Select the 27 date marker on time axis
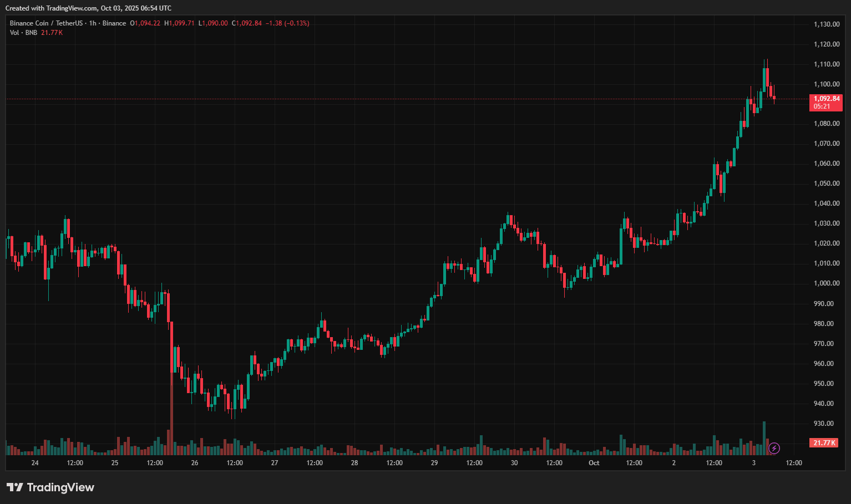The height and width of the screenshot is (504, 851). [275, 463]
